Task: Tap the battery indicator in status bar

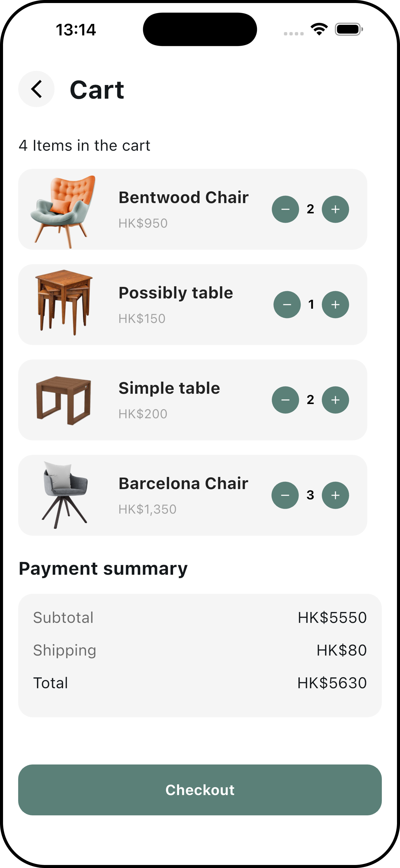Action: pos(349,29)
